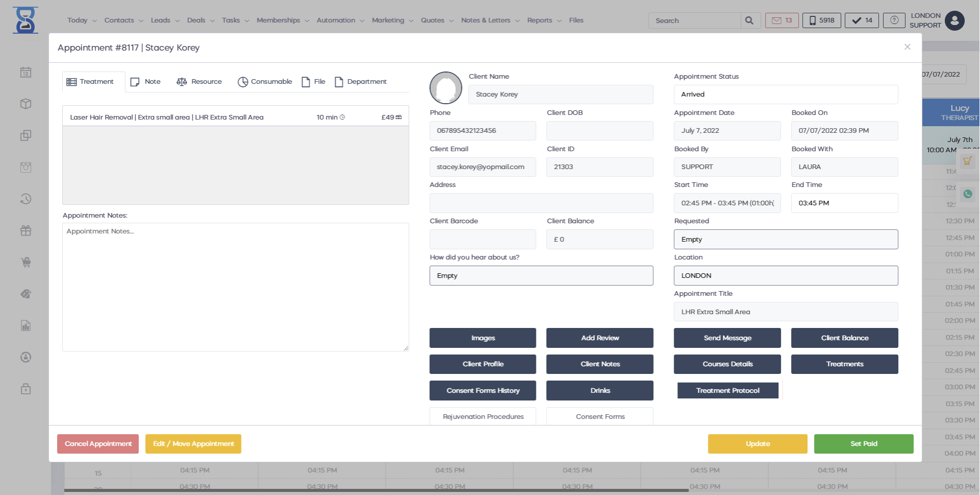Click the price icon next to £49
The height and width of the screenshot is (495, 980).
(x=399, y=117)
